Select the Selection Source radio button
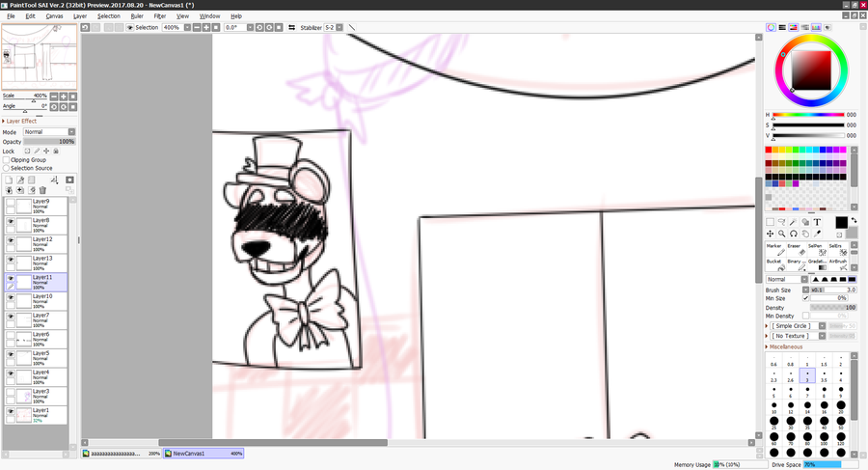868x470 pixels. 7,168
